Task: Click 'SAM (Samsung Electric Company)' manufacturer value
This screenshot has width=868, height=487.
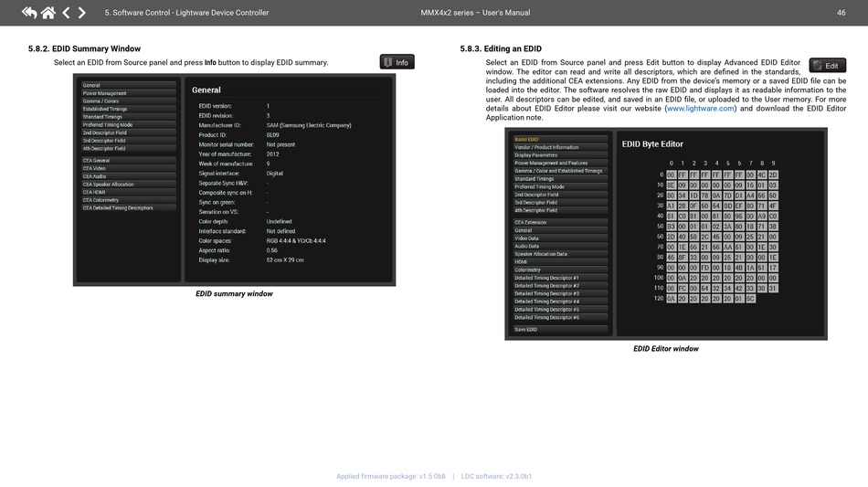Action: click(308, 125)
